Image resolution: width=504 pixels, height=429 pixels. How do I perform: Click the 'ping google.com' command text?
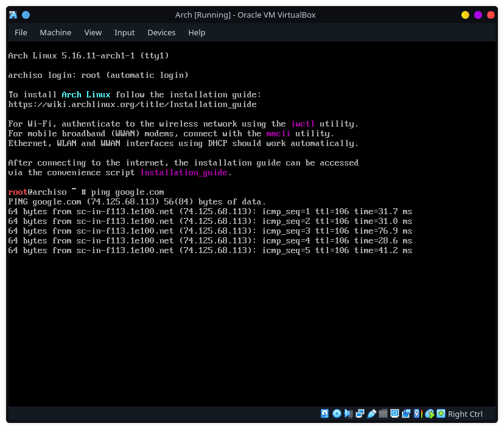[127, 192]
